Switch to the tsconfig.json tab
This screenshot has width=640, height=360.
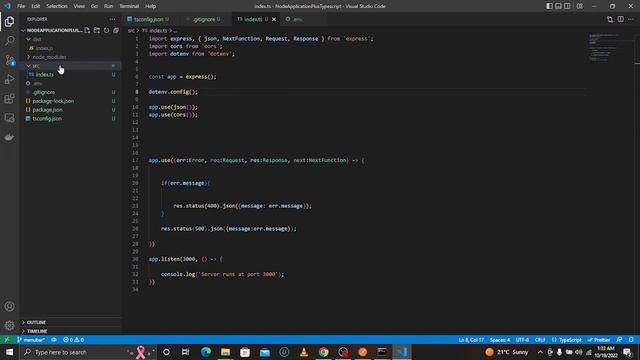[149, 19]
